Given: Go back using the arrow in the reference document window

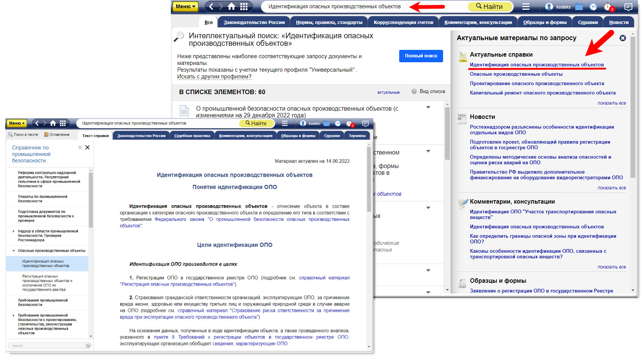Looking at the screenshot, I should coord(37,123).
